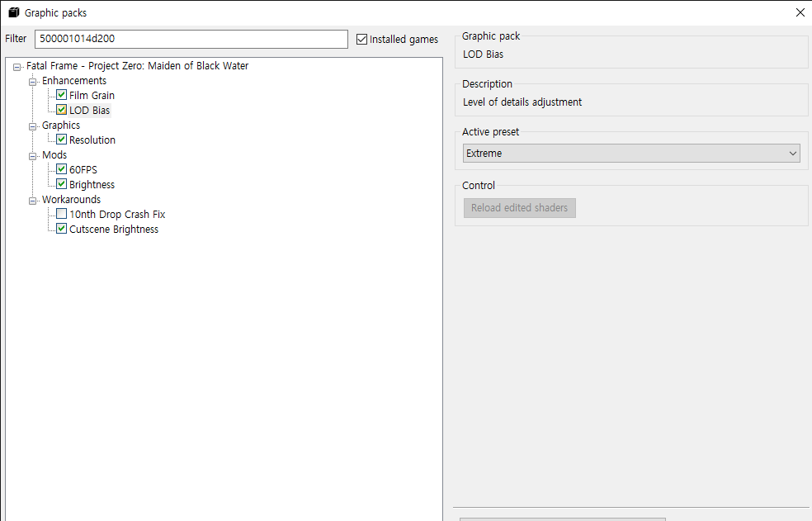
Task: Open the Active preset dropdown showing Extreme
Action: tap(631, 154)
